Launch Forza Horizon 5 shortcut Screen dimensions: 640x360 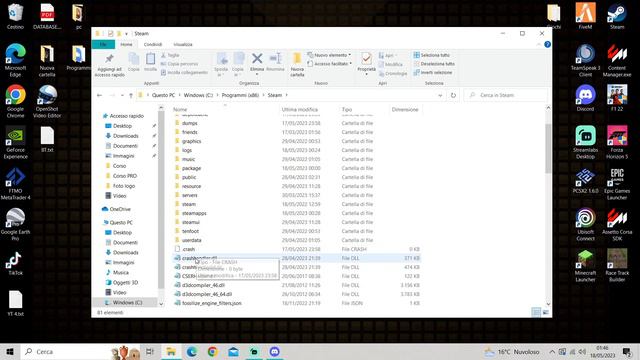(x=617, y=142)
